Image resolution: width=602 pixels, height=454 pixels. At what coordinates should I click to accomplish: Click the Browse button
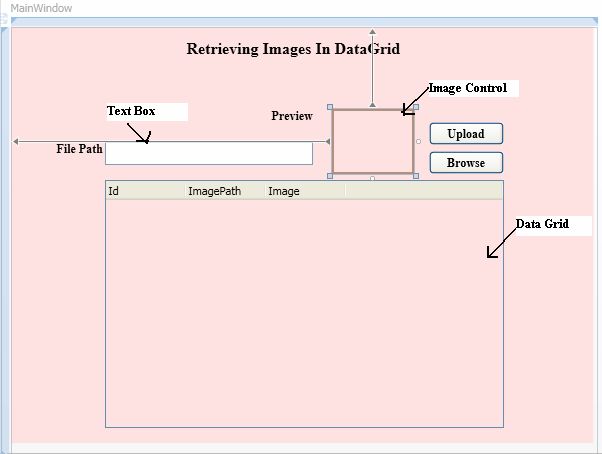(x=466, y=163)
